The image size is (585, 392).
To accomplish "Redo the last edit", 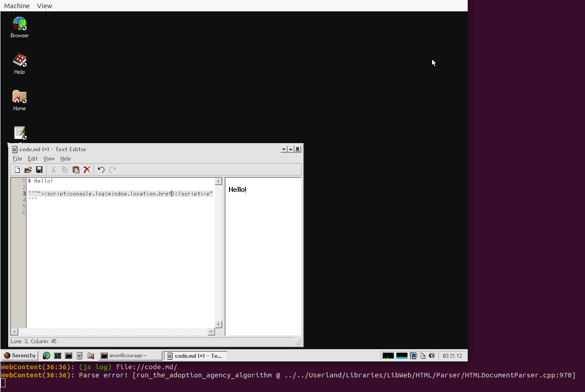I will tap(112, 170).
